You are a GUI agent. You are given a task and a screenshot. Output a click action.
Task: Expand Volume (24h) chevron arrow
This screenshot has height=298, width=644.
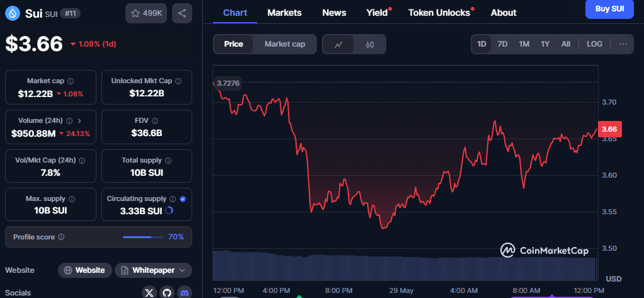79,121
